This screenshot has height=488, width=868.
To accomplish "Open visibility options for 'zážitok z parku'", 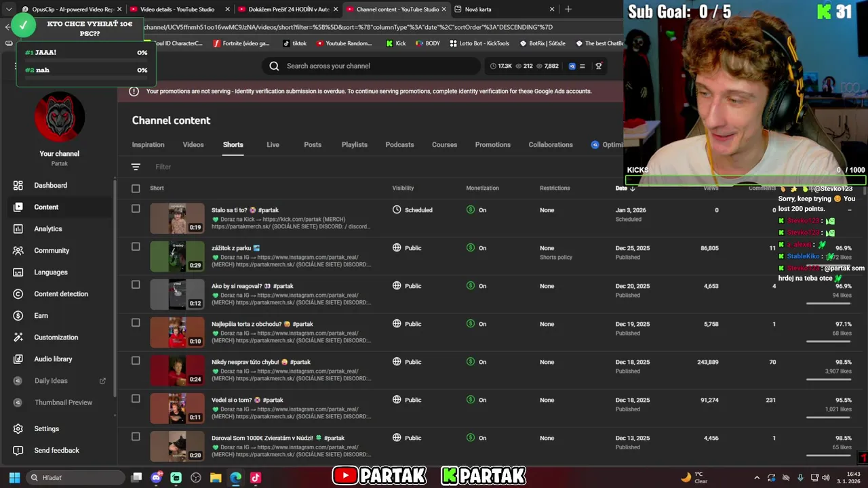I will (407, 248).
